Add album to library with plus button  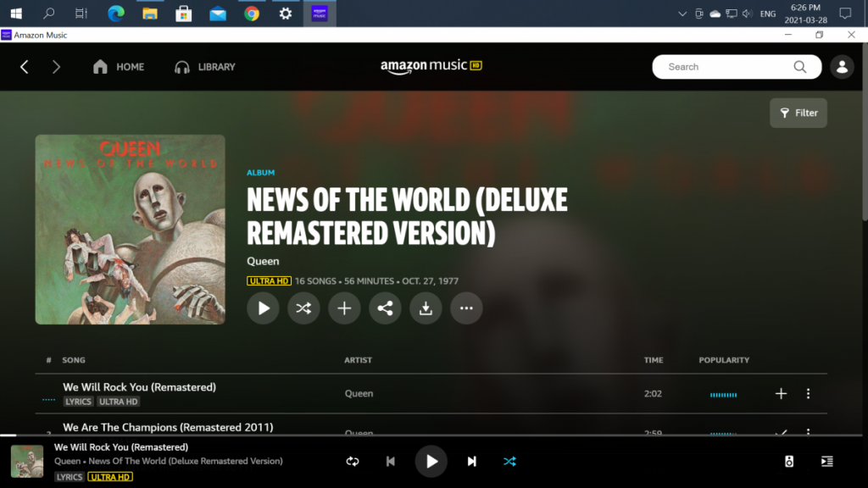[x=344, y=308]
